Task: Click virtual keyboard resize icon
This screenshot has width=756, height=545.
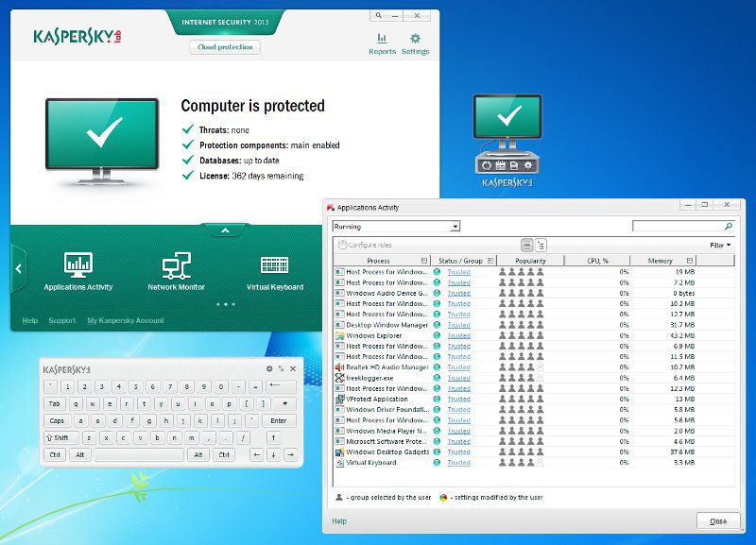Action: [281, 368]
